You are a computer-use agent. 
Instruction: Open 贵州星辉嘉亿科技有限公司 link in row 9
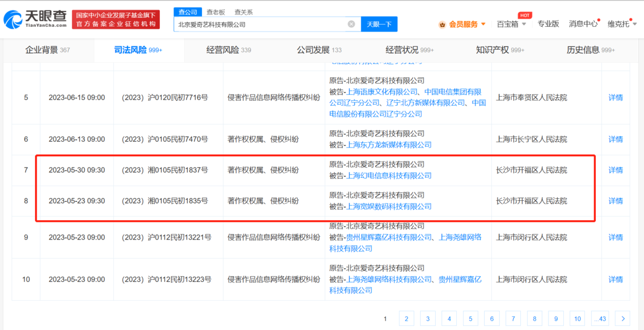click(x=389, y=237)
